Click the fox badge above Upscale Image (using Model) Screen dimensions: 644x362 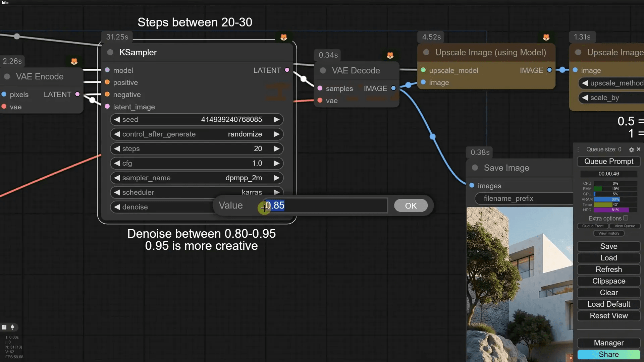pos(546,37)
